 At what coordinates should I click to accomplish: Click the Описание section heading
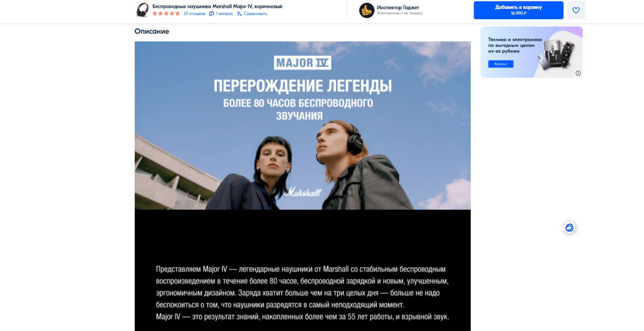[x=152, y=31]
